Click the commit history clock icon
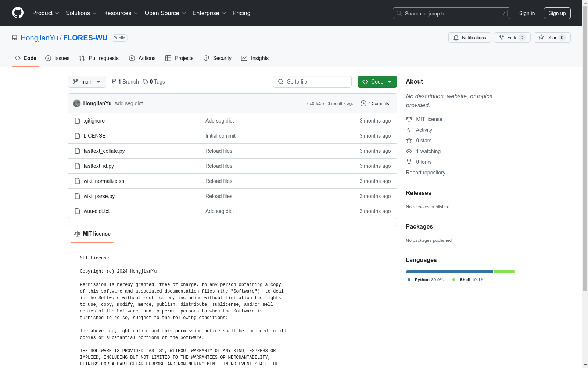This screenshot has width=588, height=368. click(x=363, y=103)
